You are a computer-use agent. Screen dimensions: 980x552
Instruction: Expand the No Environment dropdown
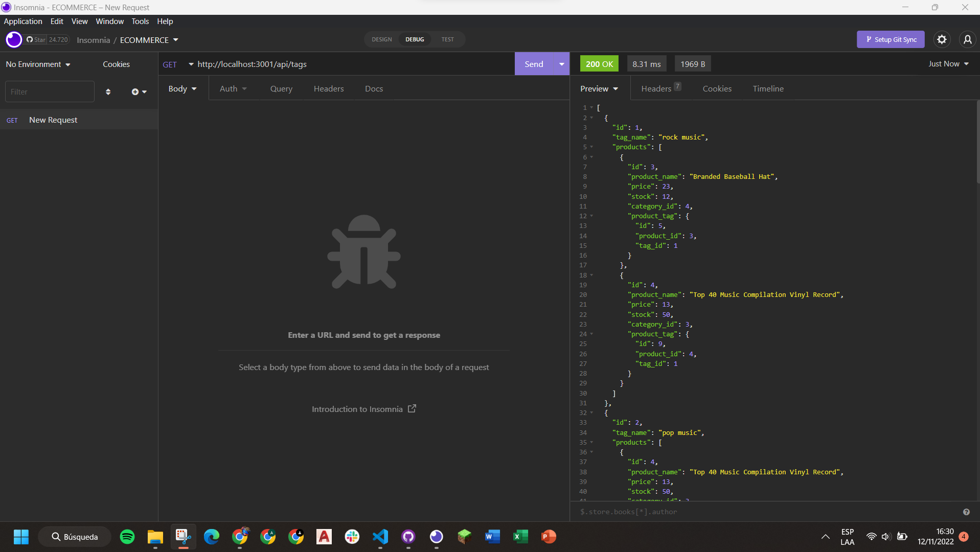pos(37,64)
